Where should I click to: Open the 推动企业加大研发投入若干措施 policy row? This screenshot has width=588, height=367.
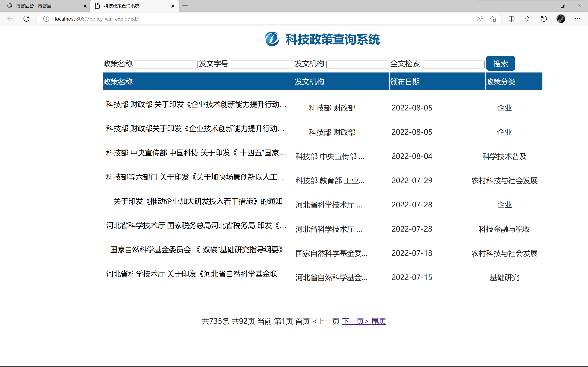(x=198, y=201)
